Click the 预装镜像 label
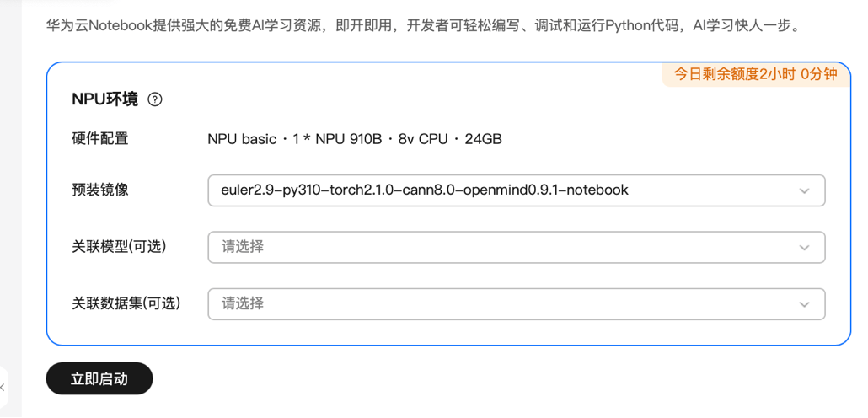The image size is (868, 418). click(x=100, y=190)
